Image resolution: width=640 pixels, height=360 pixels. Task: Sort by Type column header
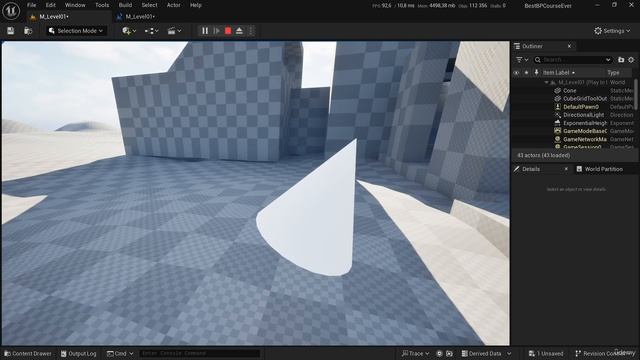point(613,73)
